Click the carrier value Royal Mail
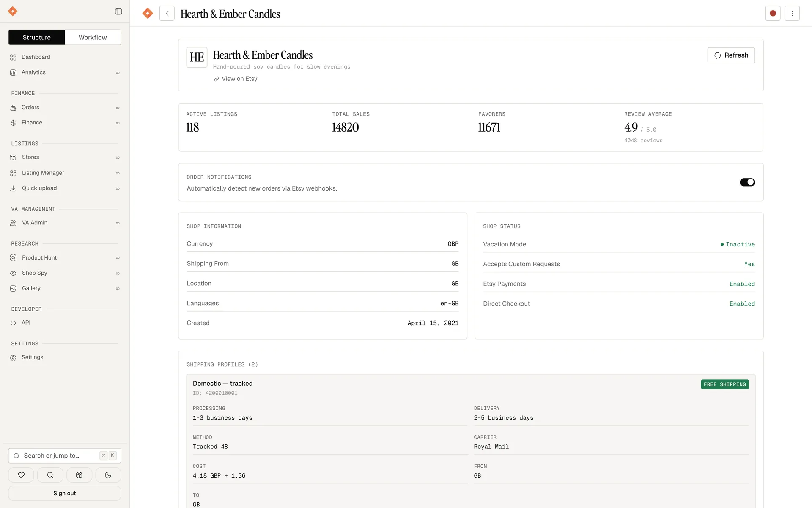This screenshot has width=812, height=508. (491, 447)
